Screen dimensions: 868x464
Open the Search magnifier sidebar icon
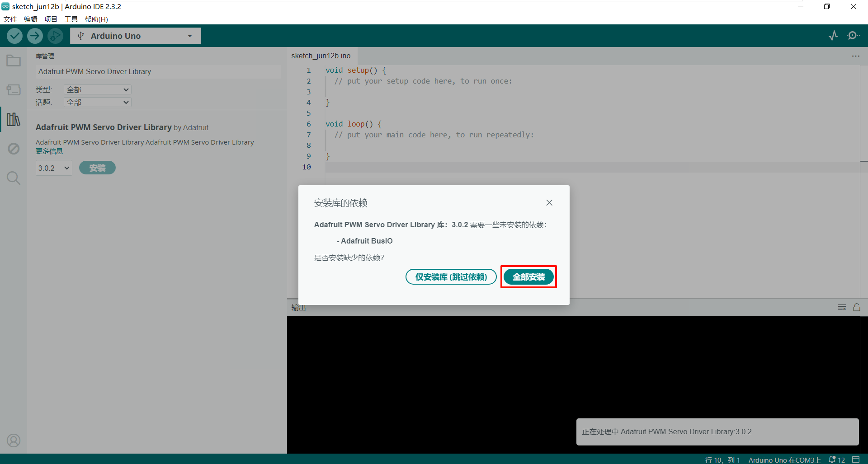14,178
